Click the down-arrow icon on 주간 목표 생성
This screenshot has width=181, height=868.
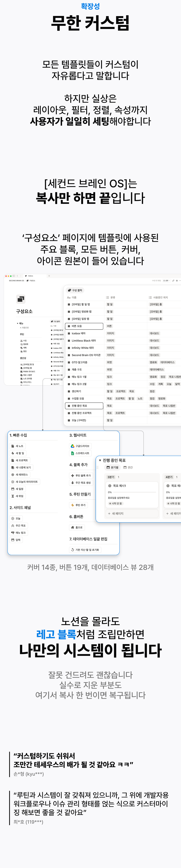(x=73, y=483)
